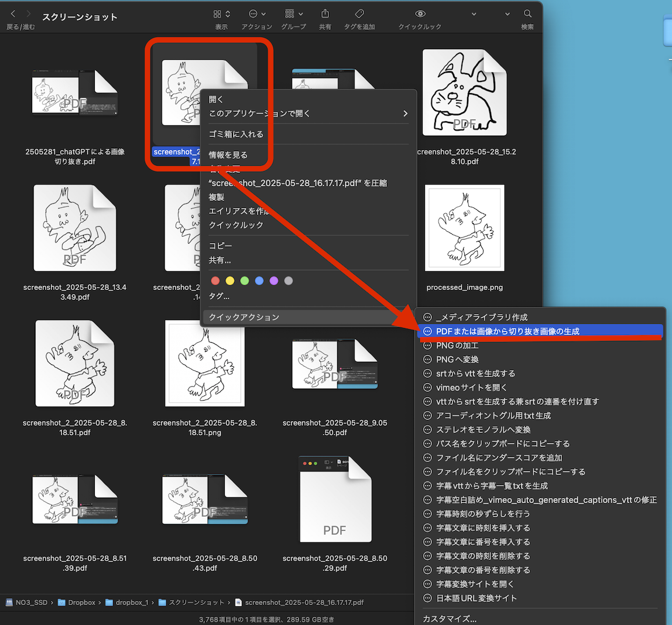The height and width of the screenshot is (625, 672).
Task: Select the processed_image.png thumbnail
Action: point(464,228)
